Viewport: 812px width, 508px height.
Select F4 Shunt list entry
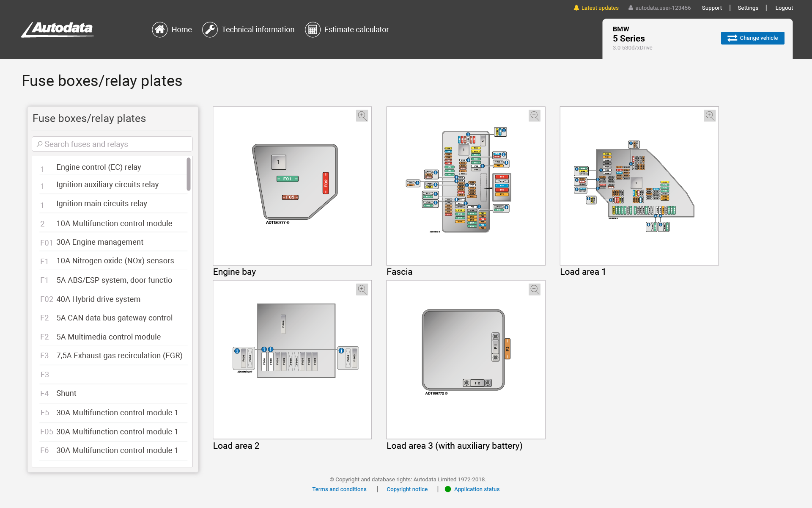pyautogui.click(x=66, y=393)
